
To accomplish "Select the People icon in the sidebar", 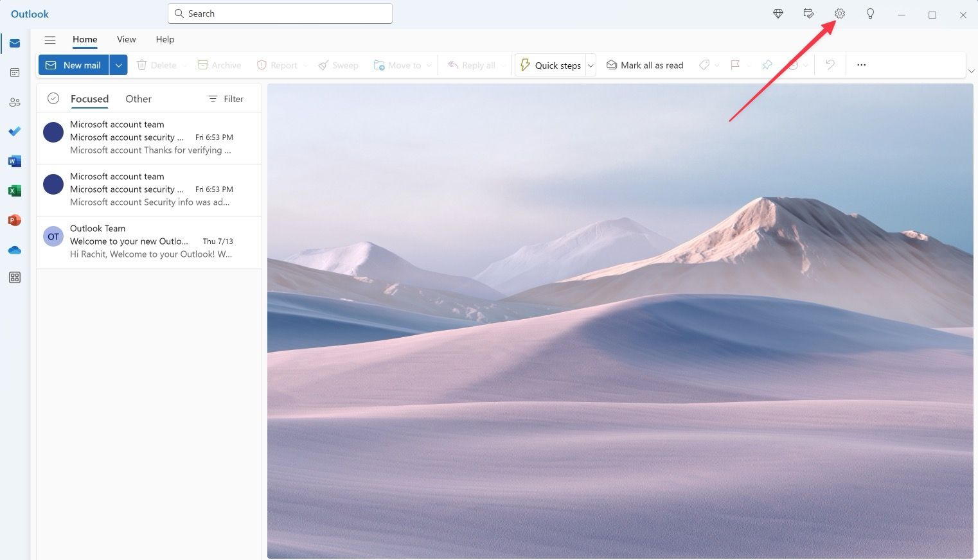I will [14, 102].
